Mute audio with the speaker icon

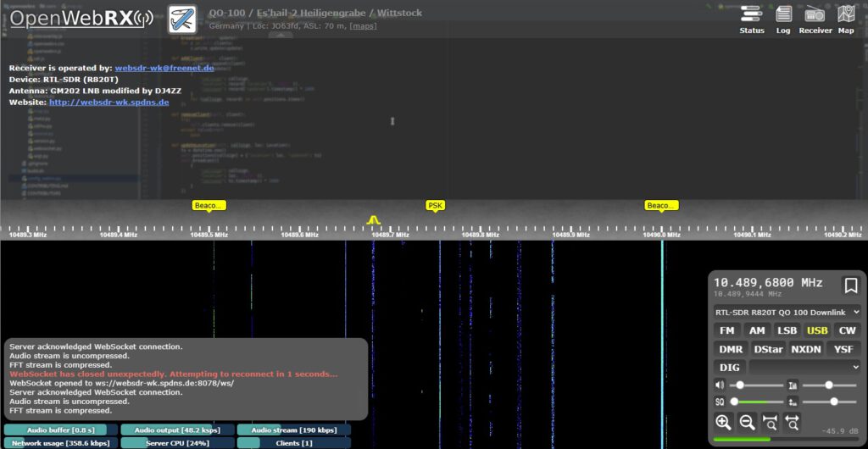point(721,385)
